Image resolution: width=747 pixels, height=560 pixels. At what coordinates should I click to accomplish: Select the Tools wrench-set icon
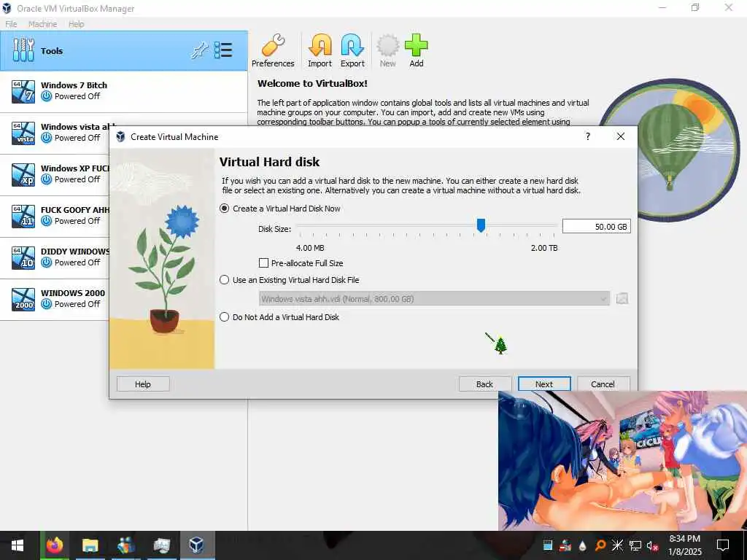coord(23,50)
